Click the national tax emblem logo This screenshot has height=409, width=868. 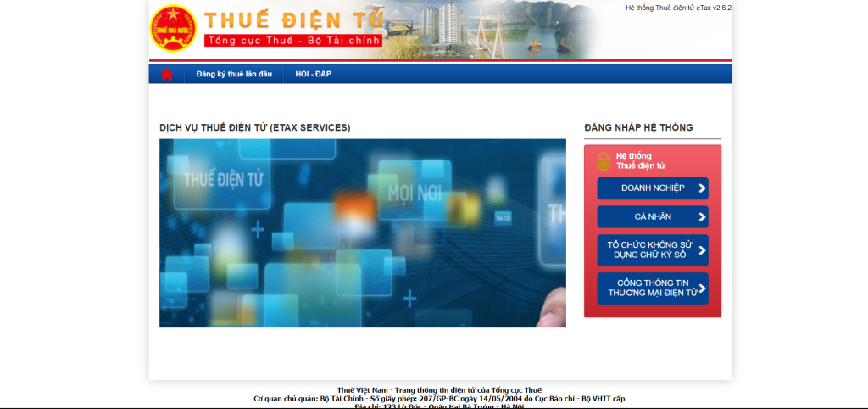click(173, 28)
